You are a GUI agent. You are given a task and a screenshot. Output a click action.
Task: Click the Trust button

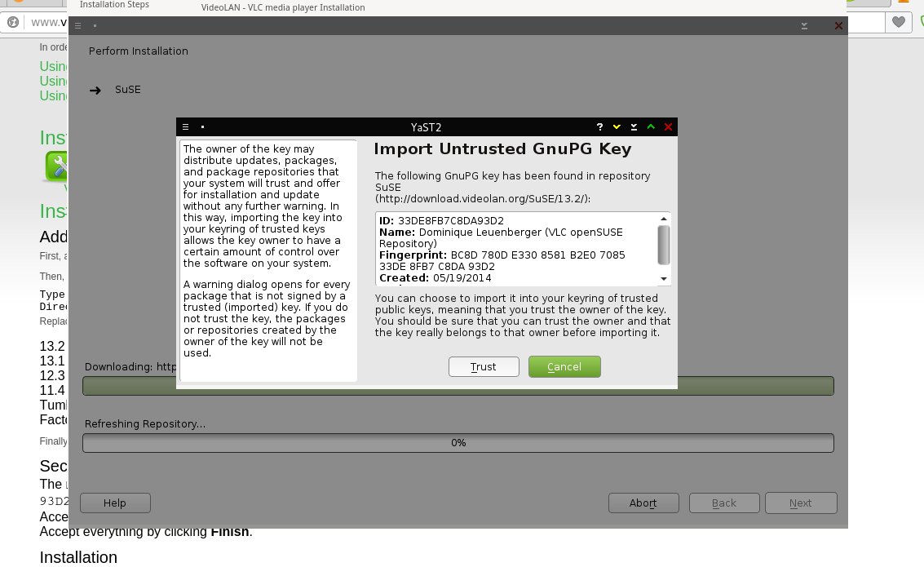pyautogui.click(x=484, y=366)
